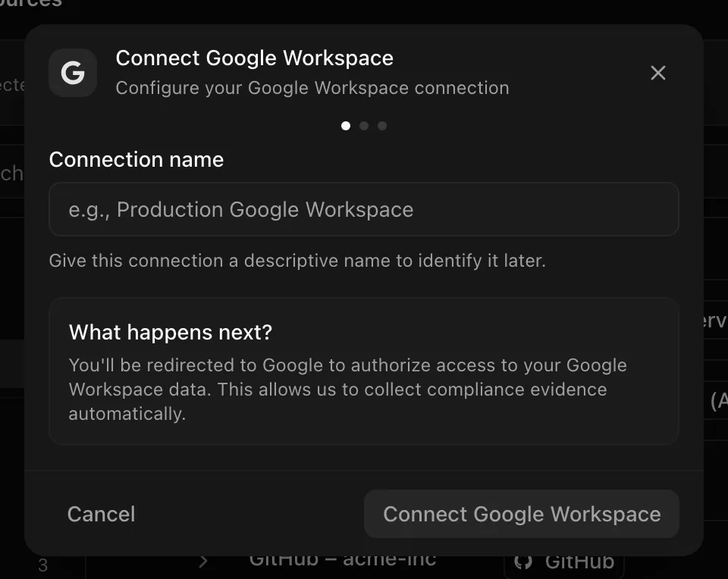Viewport: 728px width, 579px height.
Task: Close the Connect Google Workspace dialog
Action: point(658,73)
